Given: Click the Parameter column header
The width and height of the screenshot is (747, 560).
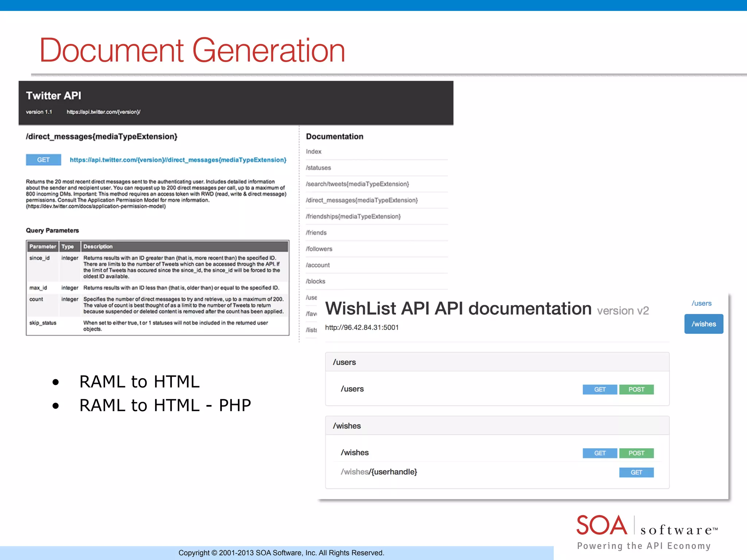Looking at the screenshot, I should click(x=43, y=246).
